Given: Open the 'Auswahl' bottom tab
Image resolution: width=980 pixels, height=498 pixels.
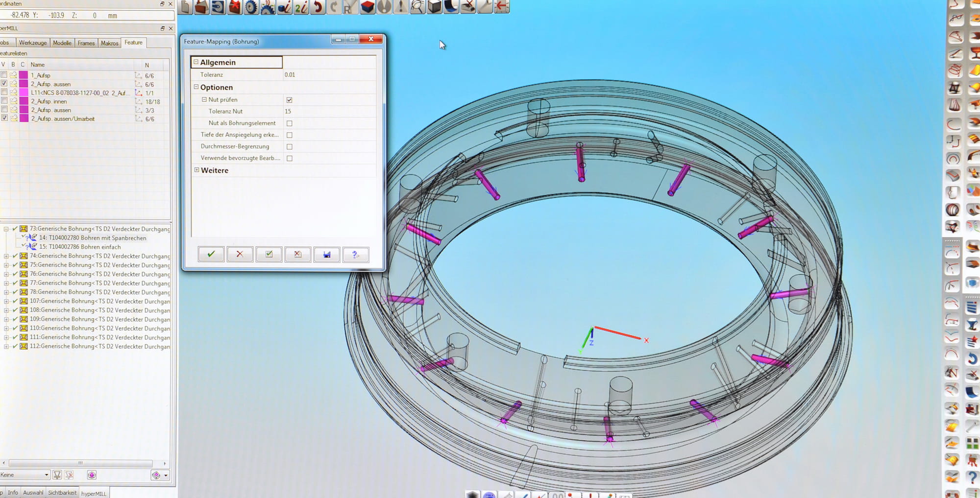Looking at the screenshot, I should point(33,493).
